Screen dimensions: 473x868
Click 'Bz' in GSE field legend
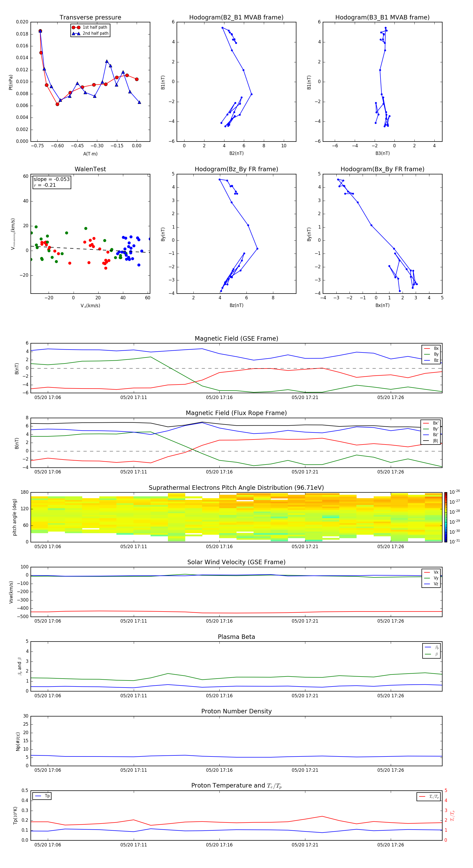tap(431, 360)
